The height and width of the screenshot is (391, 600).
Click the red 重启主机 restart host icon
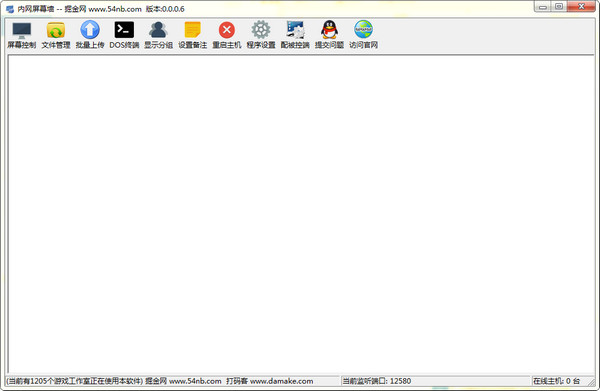coord(227,35)
